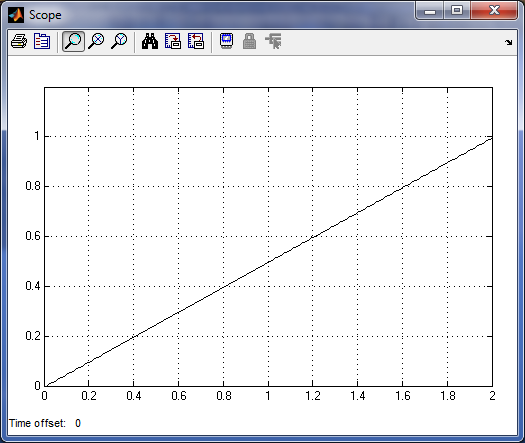Image resolution: width=525 pixels, height=443 pixels.
Task: Click the Time offset label text
Action: tap(37, 423)
